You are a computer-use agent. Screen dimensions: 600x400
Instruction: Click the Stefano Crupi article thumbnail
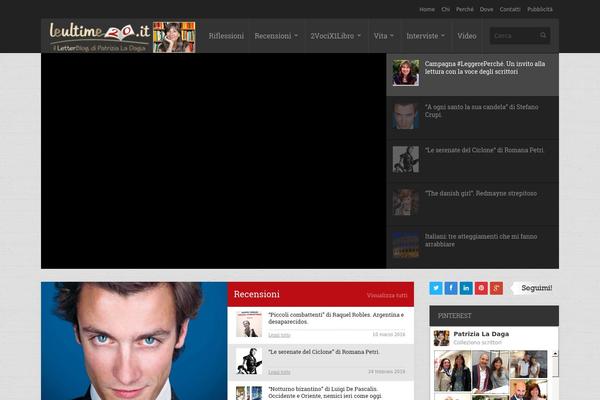[x=406, y=116]
